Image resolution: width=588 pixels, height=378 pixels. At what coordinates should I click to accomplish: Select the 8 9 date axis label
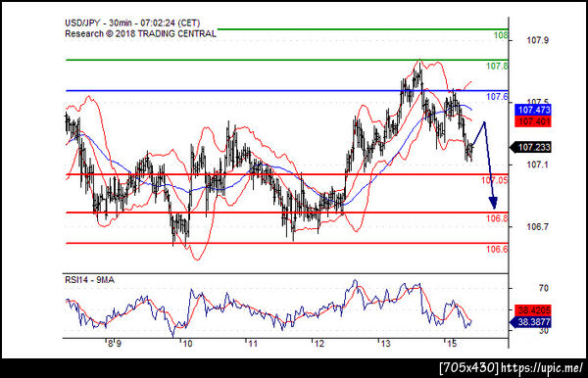coord(114,344)
